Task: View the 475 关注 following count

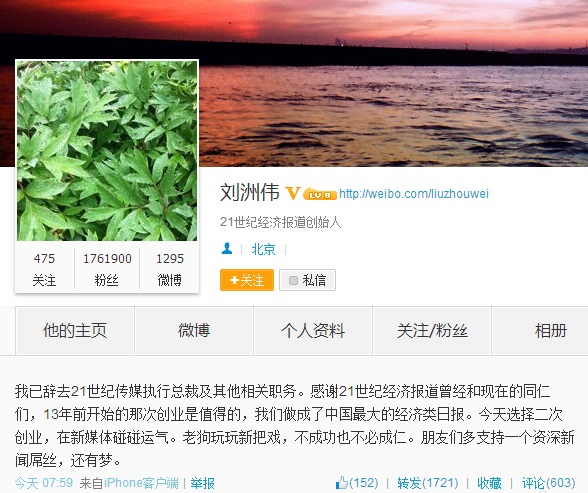Action: click(x=44, y=269)
